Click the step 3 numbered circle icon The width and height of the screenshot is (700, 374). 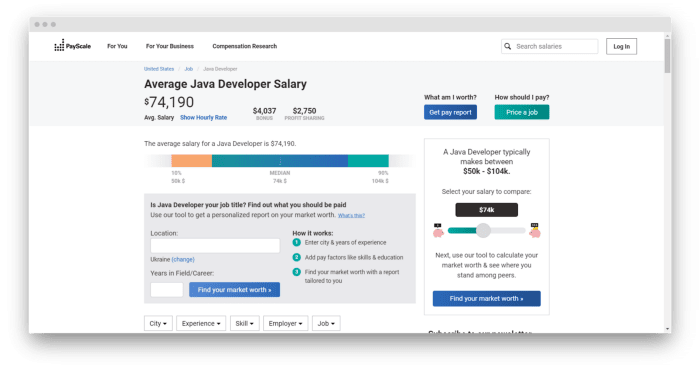[x=296, y=272]
